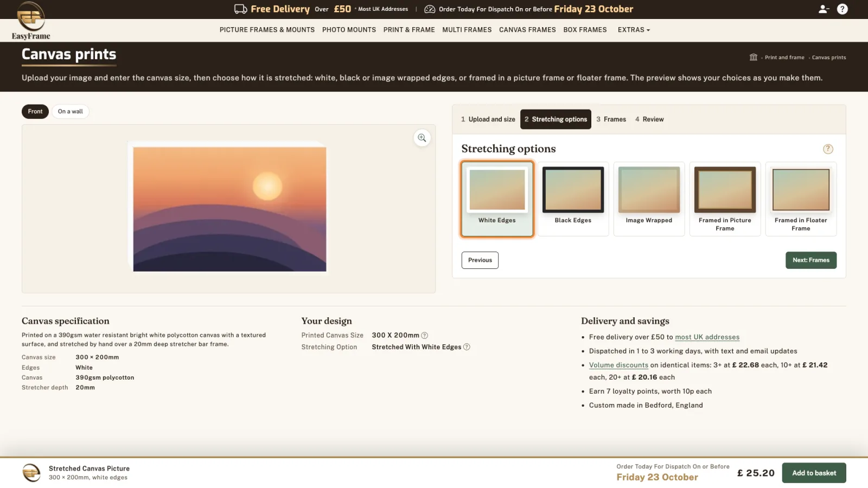
Task: Click Canvas prints breadcrumb link
Action: (x=829, y=57)
